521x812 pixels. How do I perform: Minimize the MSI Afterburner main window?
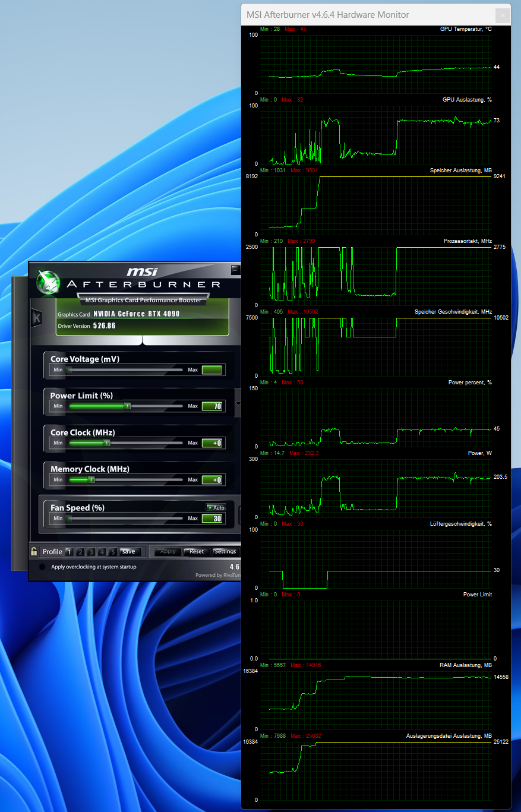[x=235, y=269]
